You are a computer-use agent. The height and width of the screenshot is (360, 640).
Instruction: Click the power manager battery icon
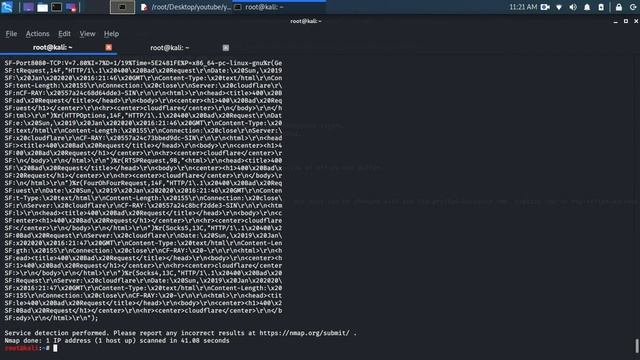601,7
